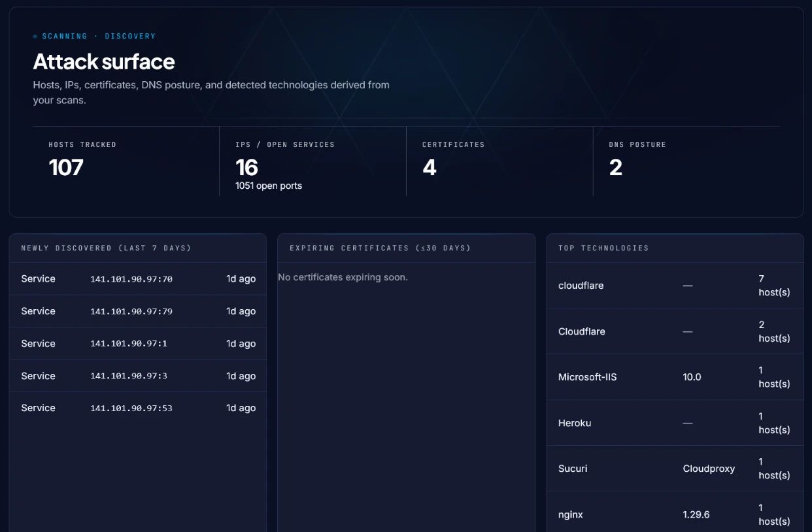Click the Microsoft-IIS version 10.0

click(x=692, y=377)
